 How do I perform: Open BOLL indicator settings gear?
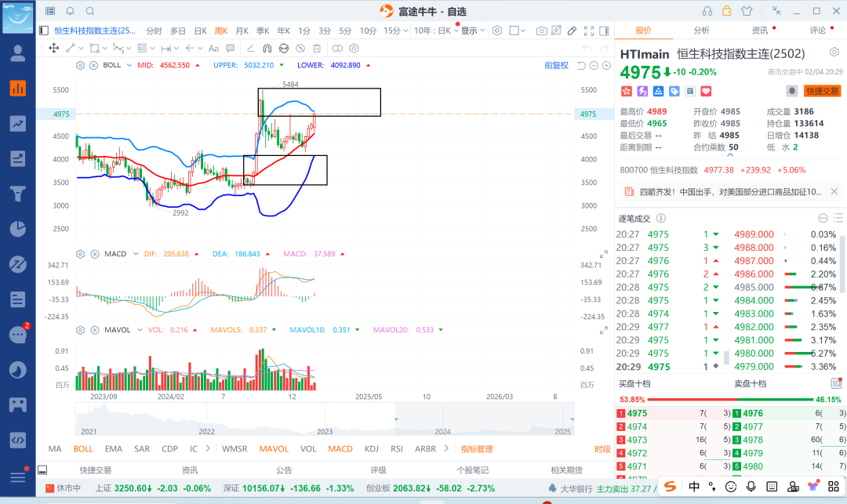[81, 65]
